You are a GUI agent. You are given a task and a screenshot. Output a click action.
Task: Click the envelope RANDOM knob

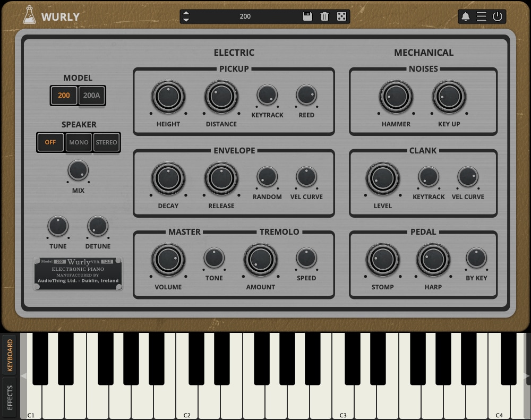click(x=267, y=176)
